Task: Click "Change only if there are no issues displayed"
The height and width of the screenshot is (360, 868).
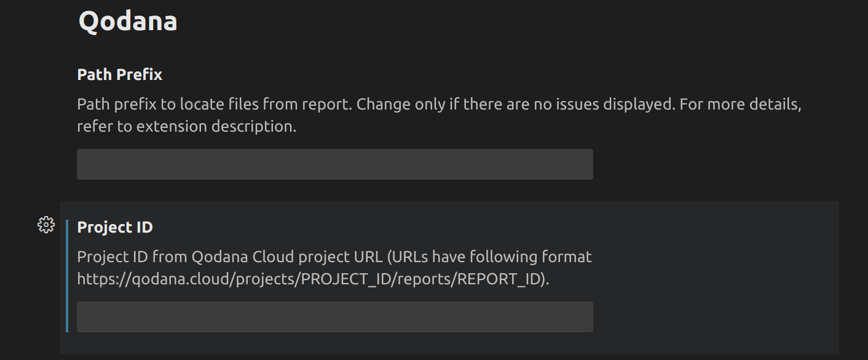Action: click(x=513, y=104)
